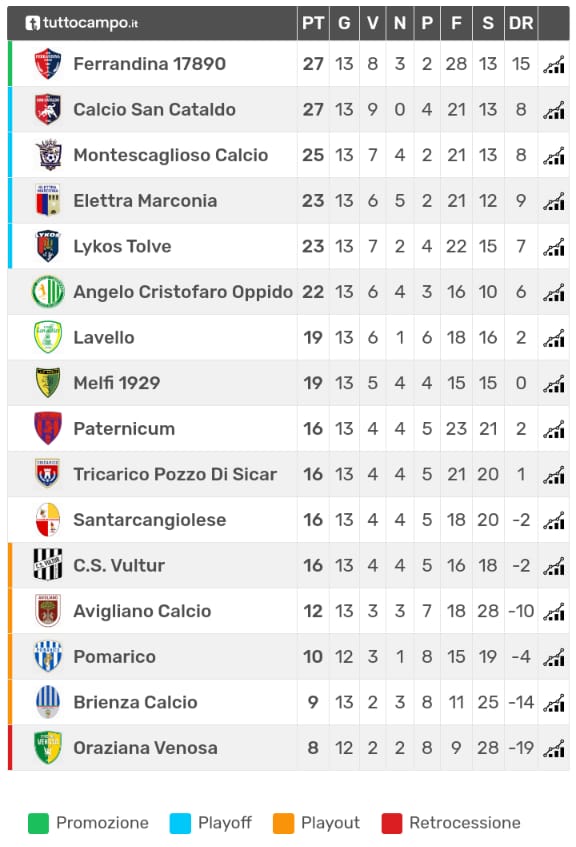
Task: Click the Santarcangiolese team crest
Action: (48, 520)
